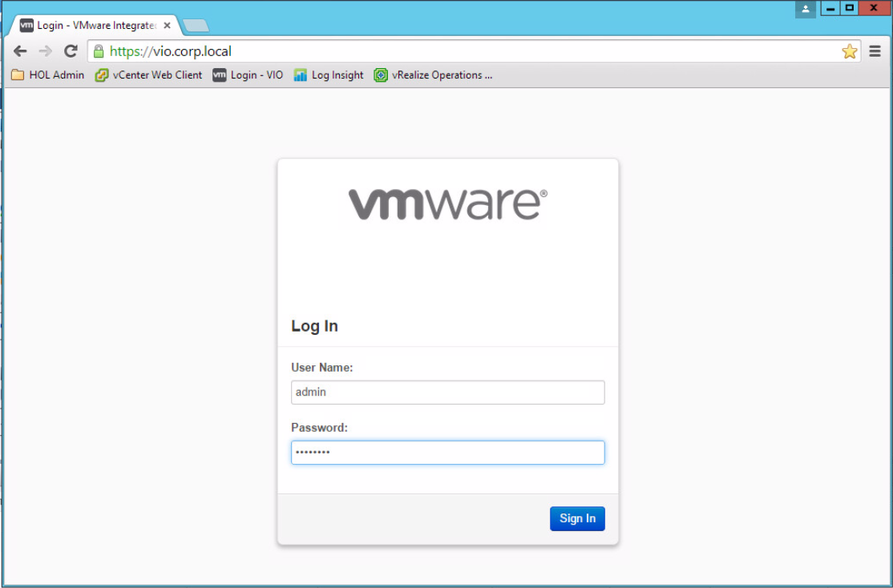Open the HOL Admin bookmarks folder

[48, 75]
